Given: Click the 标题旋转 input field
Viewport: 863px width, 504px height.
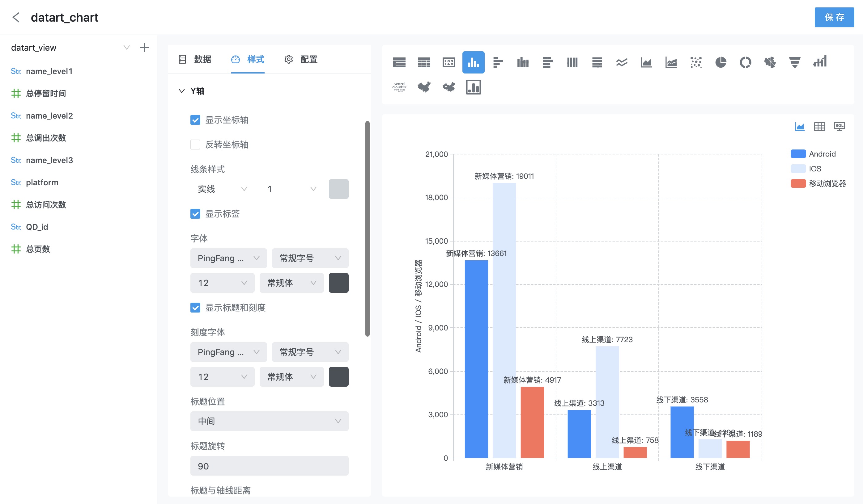Looking at the screenshot, I should [270, 466].
